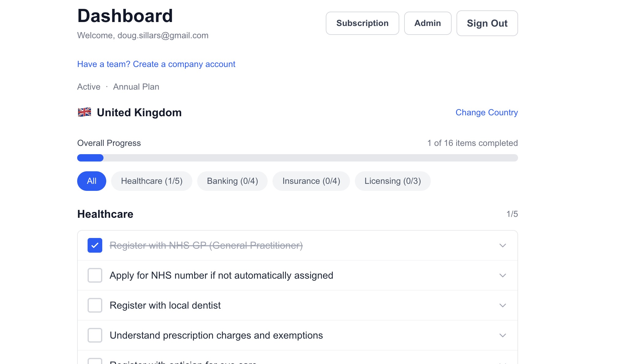The height and width of the screenshot is (364, 624).
Task: Open the Admin panel
Action: tap(427, 23)
